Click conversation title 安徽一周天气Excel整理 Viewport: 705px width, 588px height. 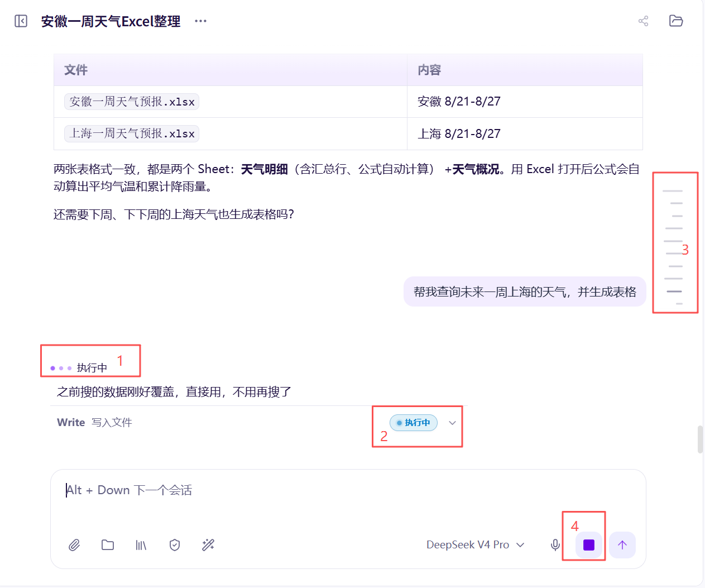pos(111,21)
